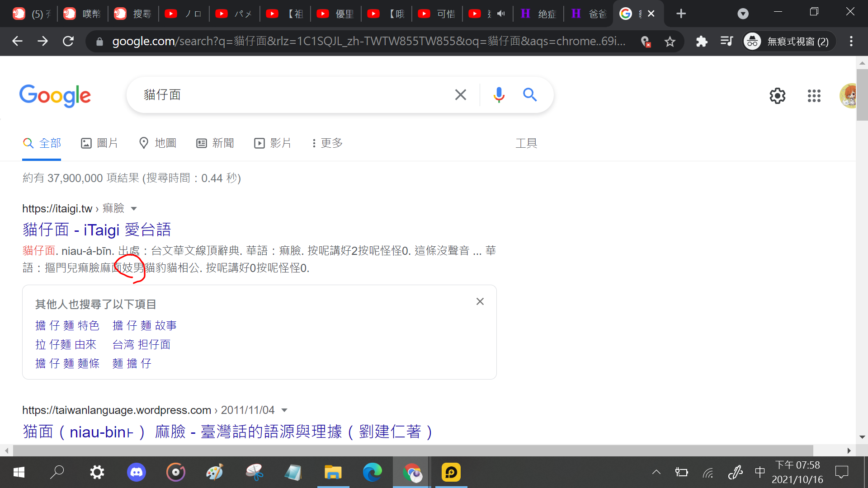This screenshot has width=868, height=488.
Task: Click the blocked cookies icon in address bar
Action: point(646,42)
